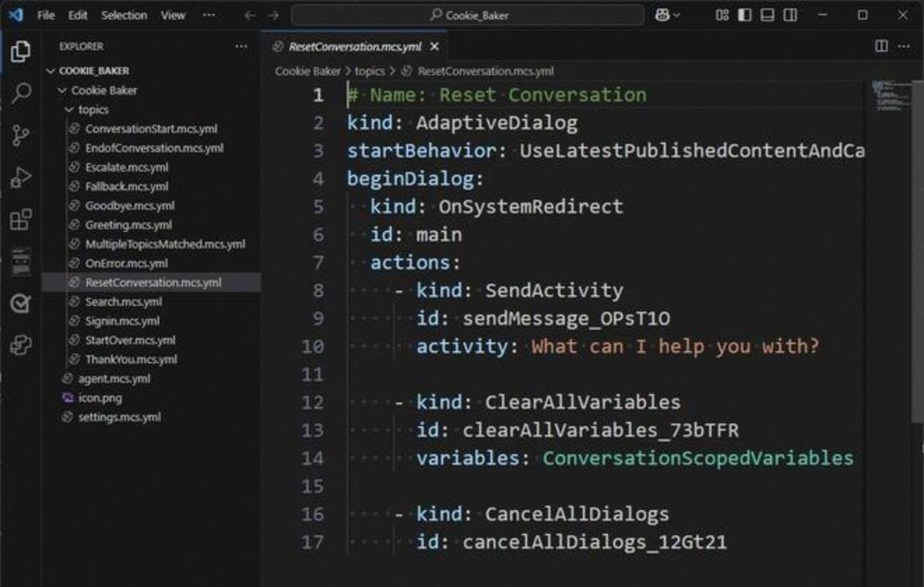
Task: Open the Copilot dropdown arrow in title bar
Action: [676, 15]
